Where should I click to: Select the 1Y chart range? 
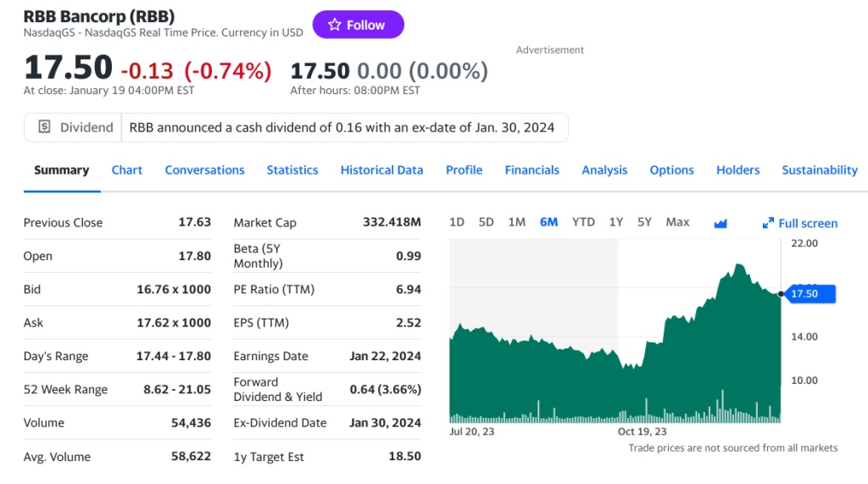point(616,222)
